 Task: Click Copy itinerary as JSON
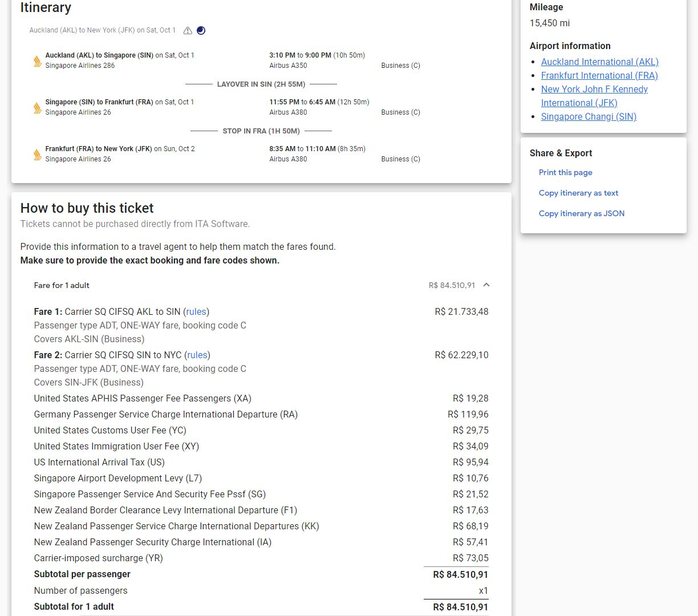point(581,213)
